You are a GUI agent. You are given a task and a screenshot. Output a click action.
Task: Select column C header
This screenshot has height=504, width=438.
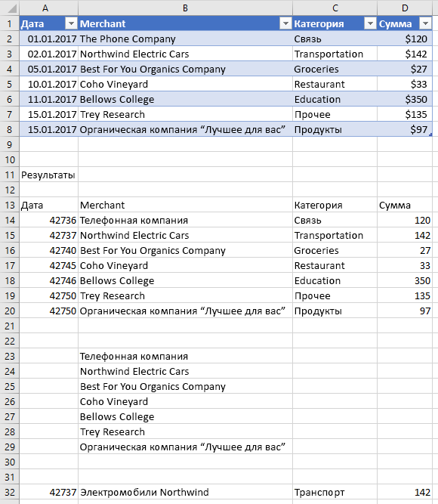click(x=335, y=8)
